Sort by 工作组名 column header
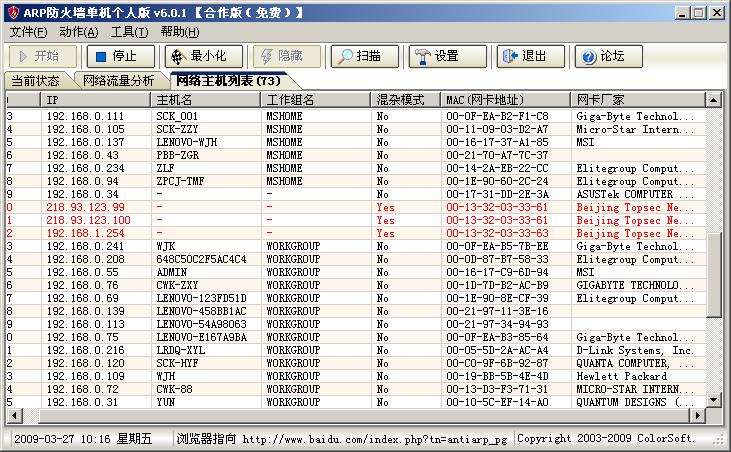 pos(316,100)
